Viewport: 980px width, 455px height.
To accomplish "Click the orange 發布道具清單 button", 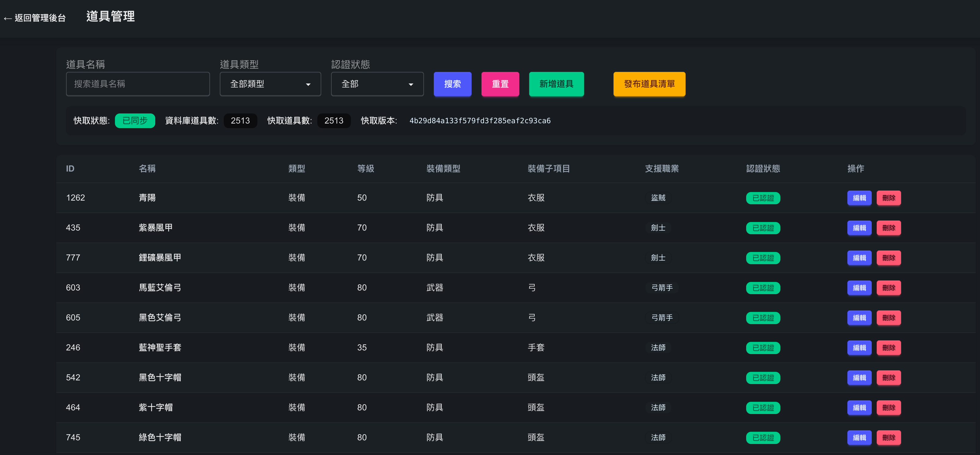I will (x=649, y=84).
